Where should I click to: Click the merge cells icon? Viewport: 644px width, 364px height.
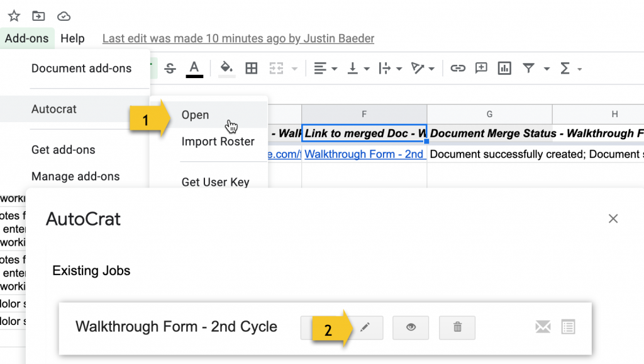tap(277, 68)
